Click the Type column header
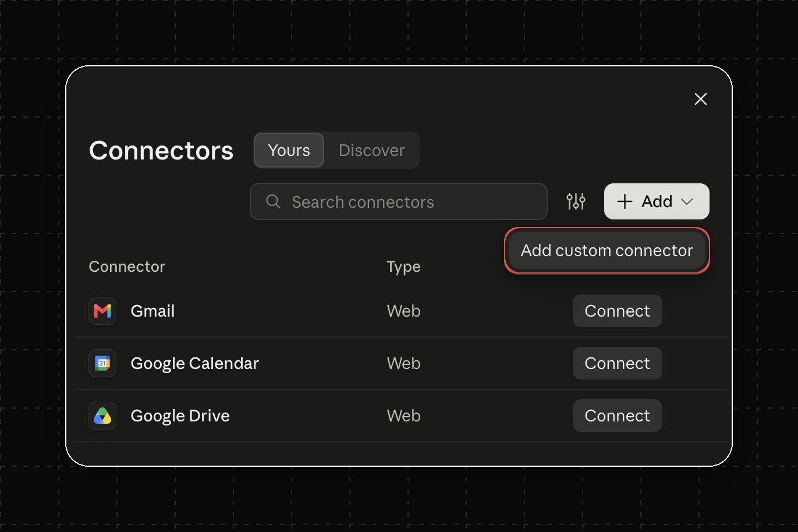The width and height of the screenshot is (798, 532). (403, 267)
